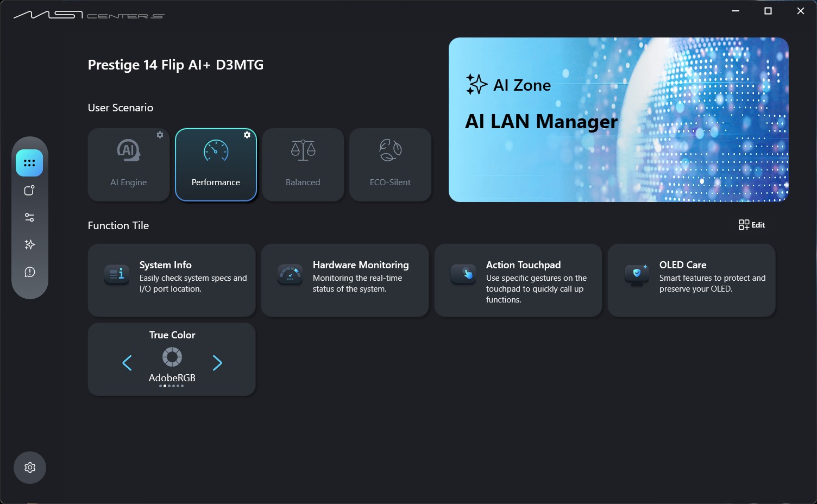Open Performance scenario gear settings
The width and height of the screenshot is (817, 504).
247,135
